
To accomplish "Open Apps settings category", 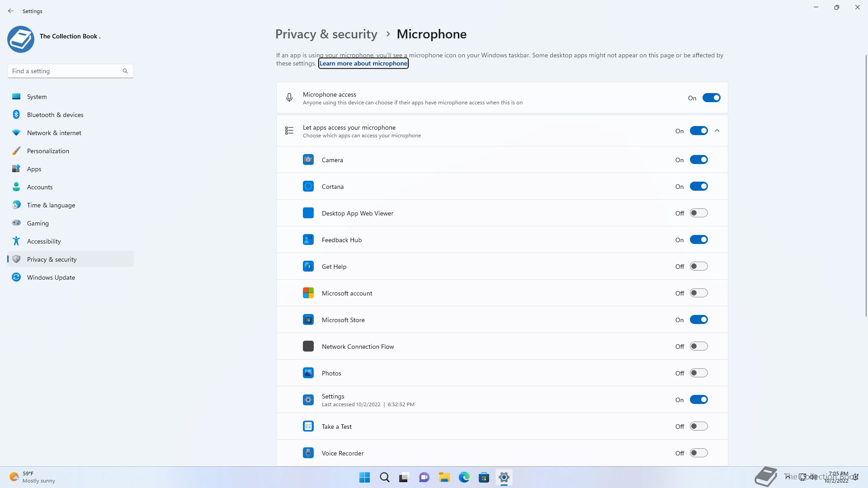I will pyautogui.click(x=71, y=169).
